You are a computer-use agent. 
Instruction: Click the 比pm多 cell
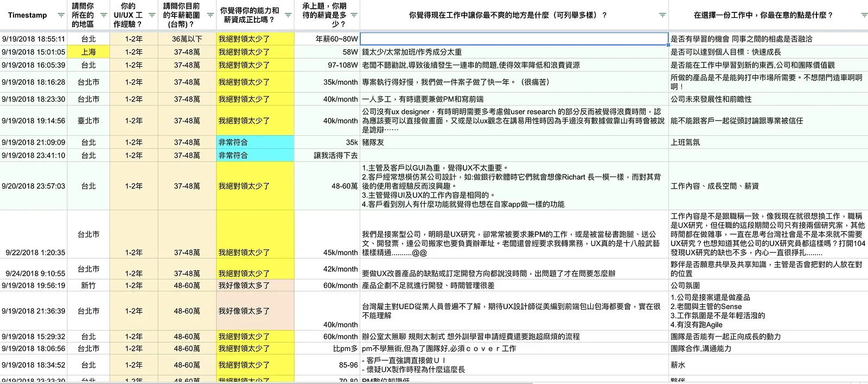(327, 349)
